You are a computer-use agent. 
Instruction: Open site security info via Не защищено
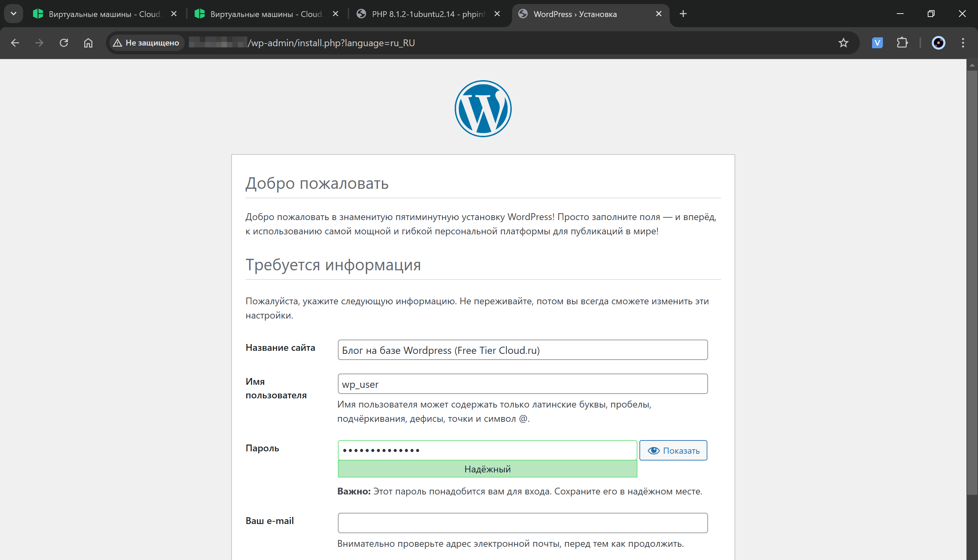(145, 43)
